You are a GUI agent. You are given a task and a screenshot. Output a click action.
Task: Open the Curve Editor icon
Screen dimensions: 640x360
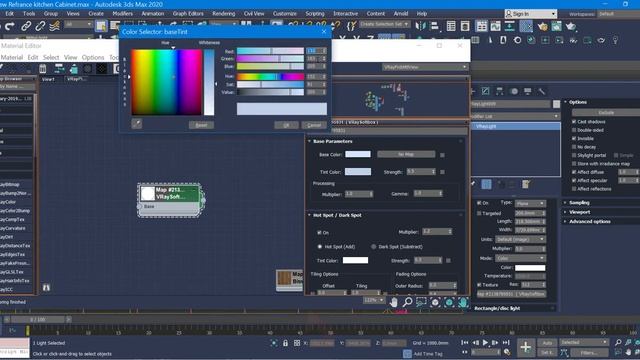coord(496,27)
